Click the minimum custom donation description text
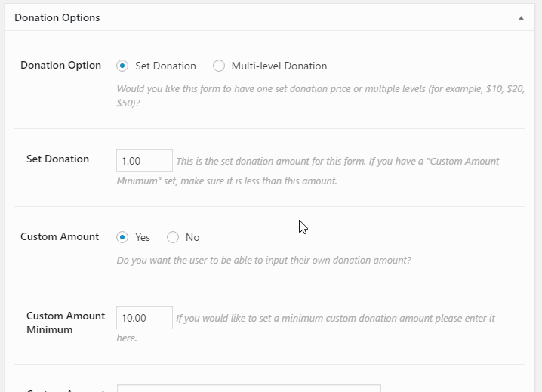Image resolution: width=542 pixels, height=392 pixels. coord(306,328)
